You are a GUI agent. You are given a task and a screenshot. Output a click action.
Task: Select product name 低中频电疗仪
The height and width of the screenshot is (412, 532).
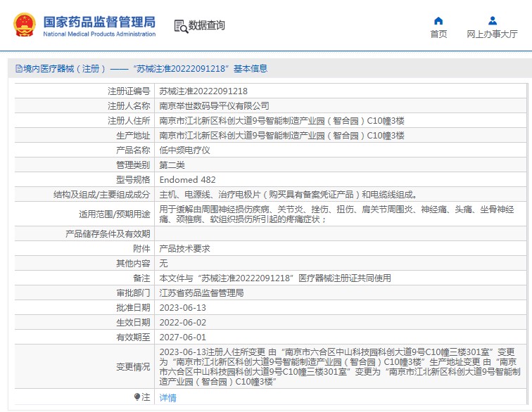click(x=184, y=150)
